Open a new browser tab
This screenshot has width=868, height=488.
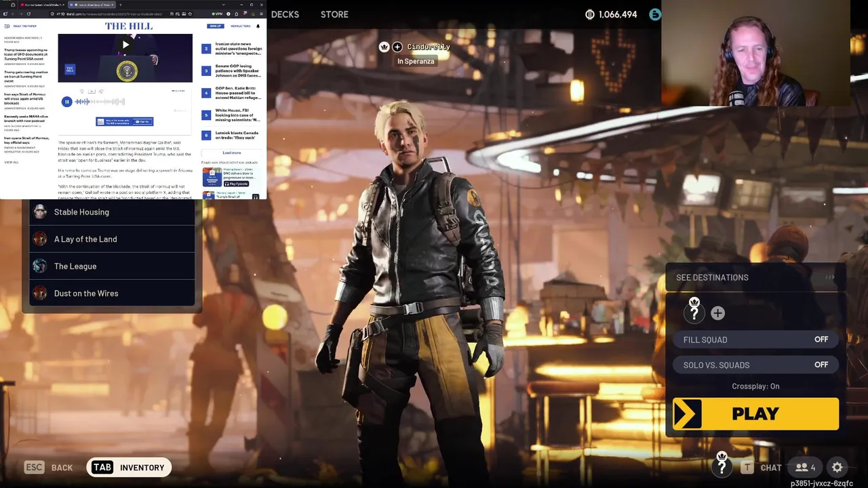120,5
